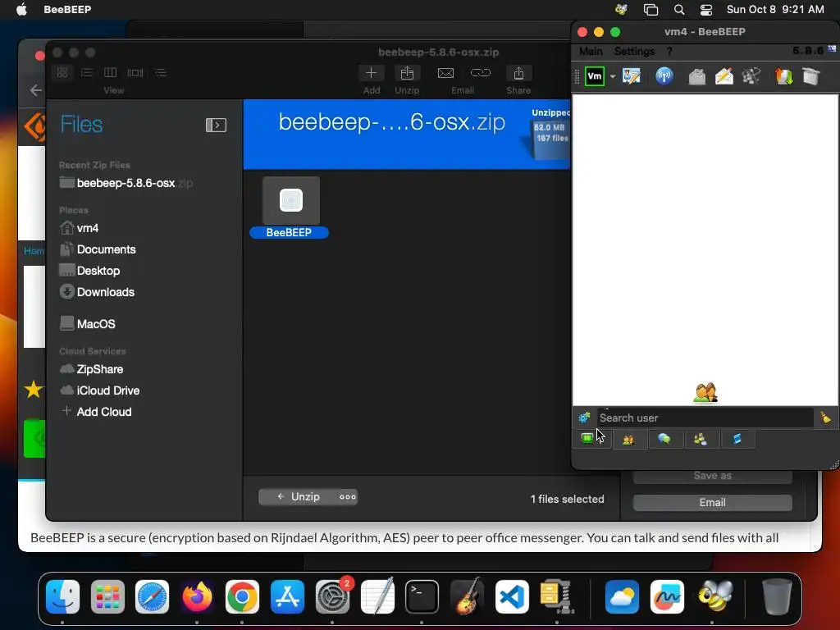Screen dimensions: 840x630
Task: Click the bottom Unzip button
Action: [299, 497]
